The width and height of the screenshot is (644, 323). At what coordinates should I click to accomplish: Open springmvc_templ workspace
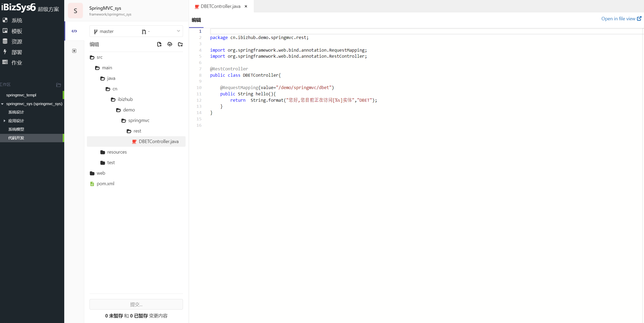tap(21, 95)
